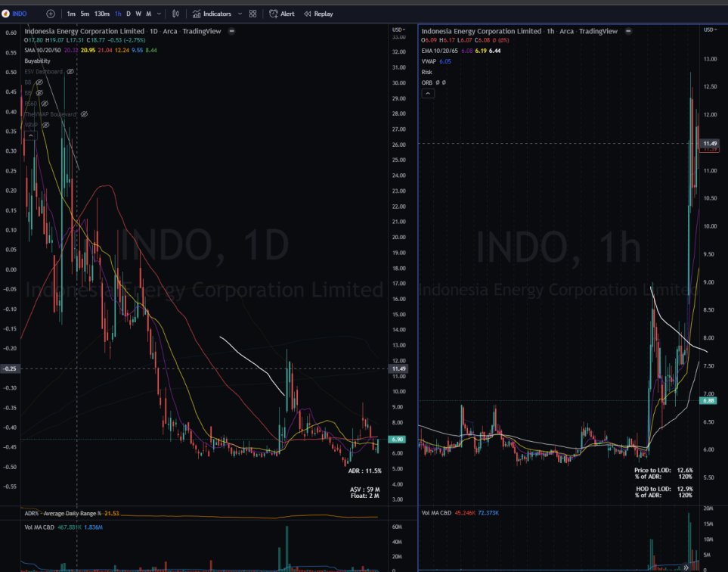Click the 1D chart Indonesia Energy title
The height and width of the screenshot is (572, 728).
click(x=84, y=31)
